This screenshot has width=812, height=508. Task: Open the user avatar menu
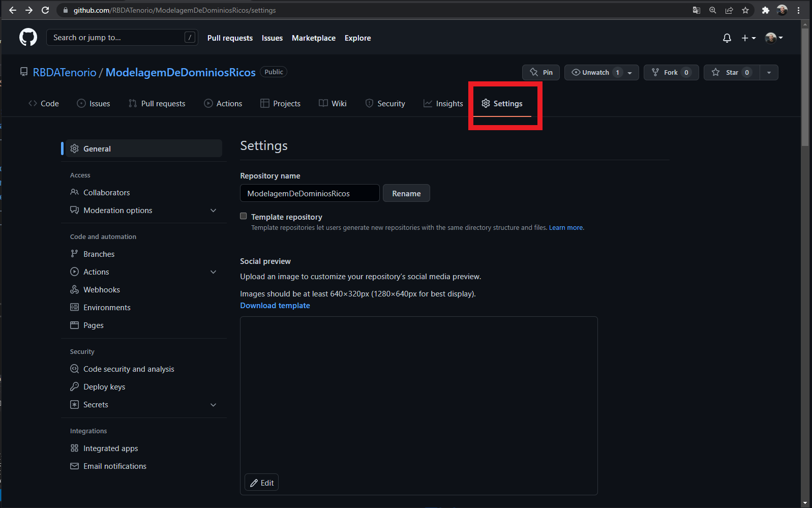click(x=774, y=38)
